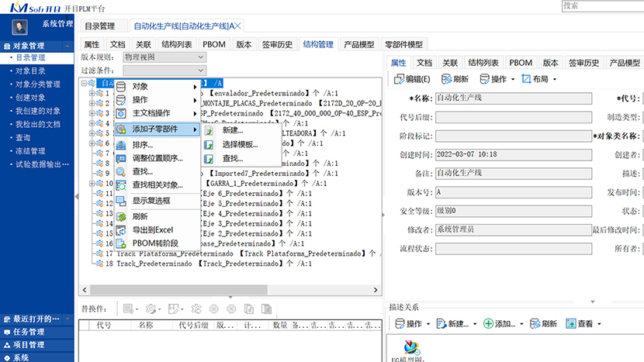Select 排序... in the context menu
The width and height of the screenshot is (644, 362).
click(x=143, y=145)
